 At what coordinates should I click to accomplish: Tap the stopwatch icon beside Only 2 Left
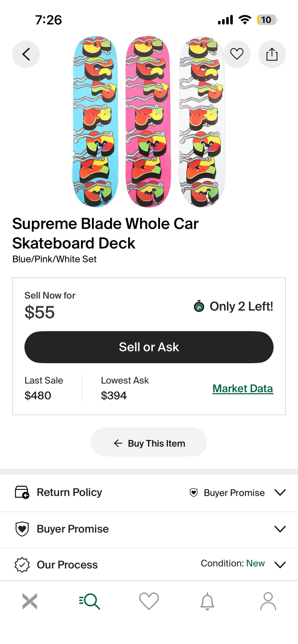point(199,306)
